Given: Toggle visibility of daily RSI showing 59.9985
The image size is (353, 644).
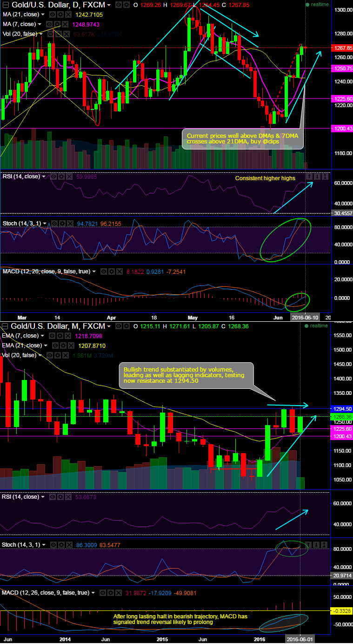Looking at the screenshot, I should (53, 176).
